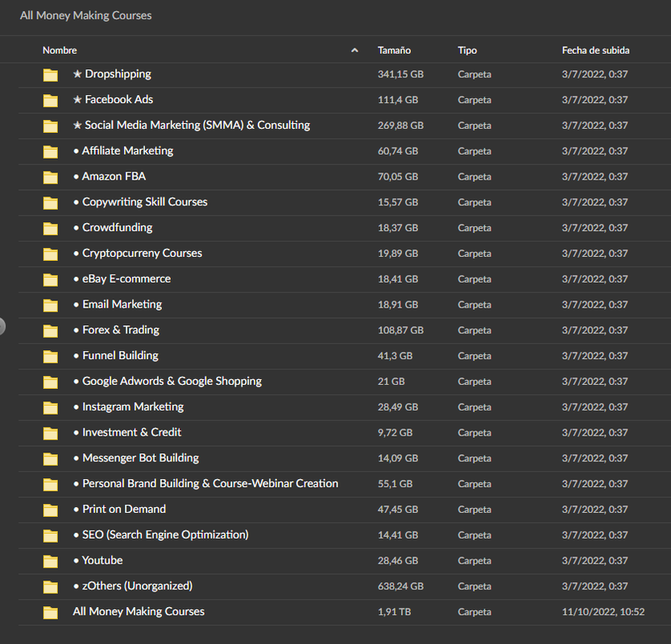671x644 pixels.
Task: Open Copywriting Skill Courses name
Action: click(x=140, y=202)
